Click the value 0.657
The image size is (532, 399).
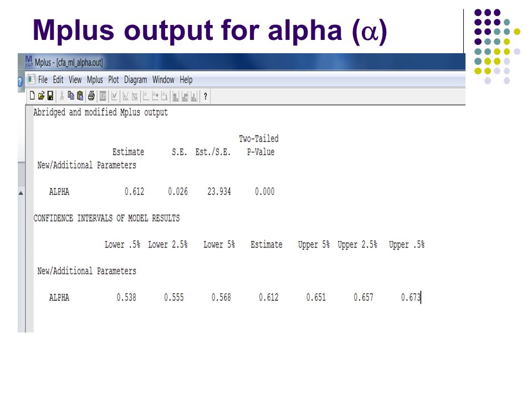point(364,298)
